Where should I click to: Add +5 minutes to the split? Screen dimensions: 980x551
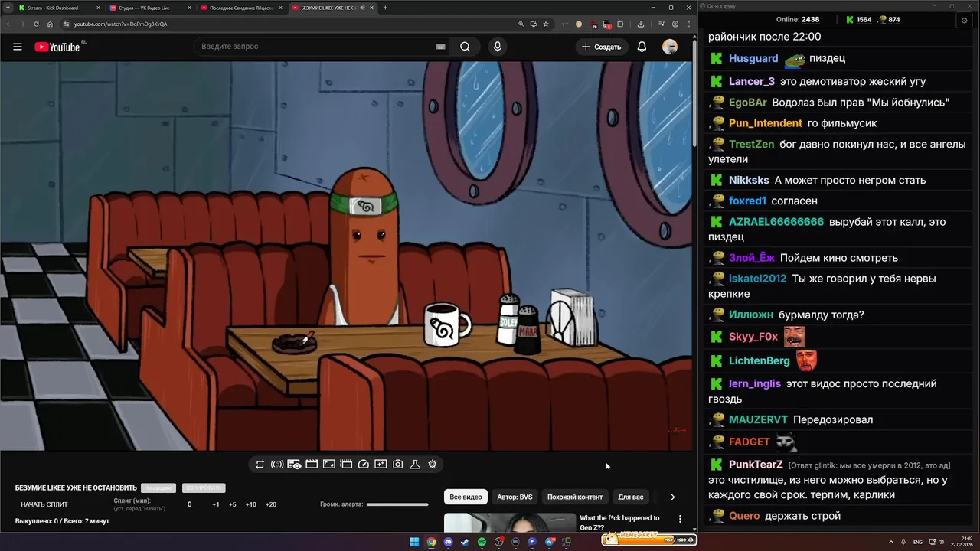[x=233, y=504]
